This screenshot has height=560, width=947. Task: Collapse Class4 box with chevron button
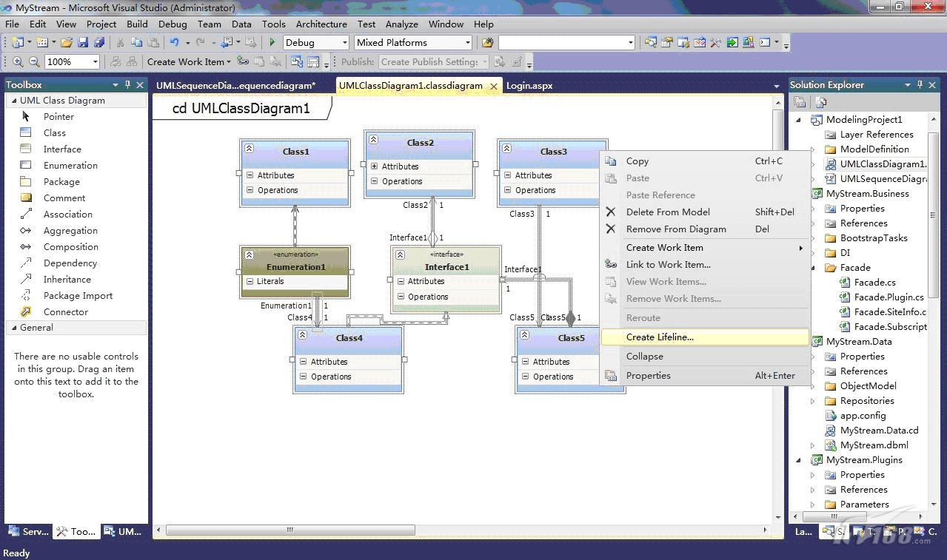303,334
